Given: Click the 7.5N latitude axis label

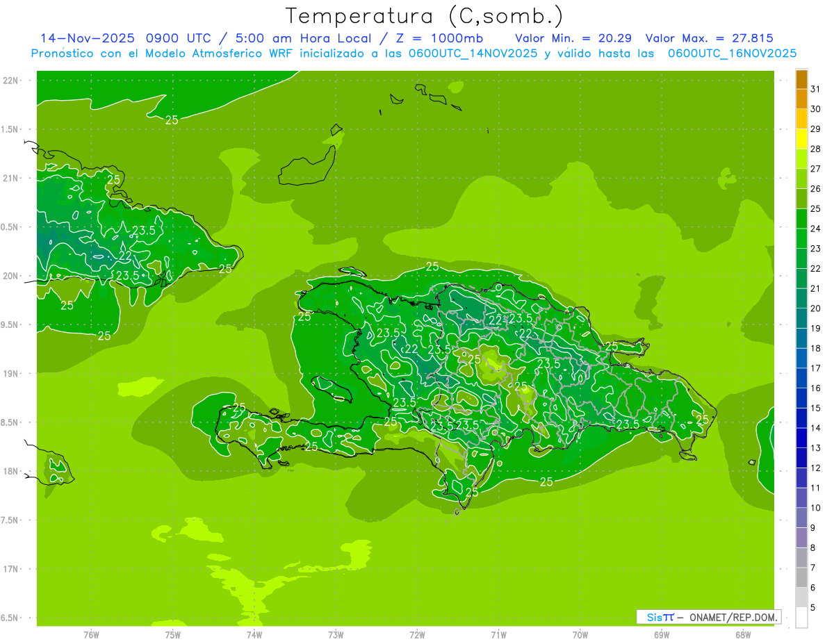Looking at the screenshot, I should point(10,520).
